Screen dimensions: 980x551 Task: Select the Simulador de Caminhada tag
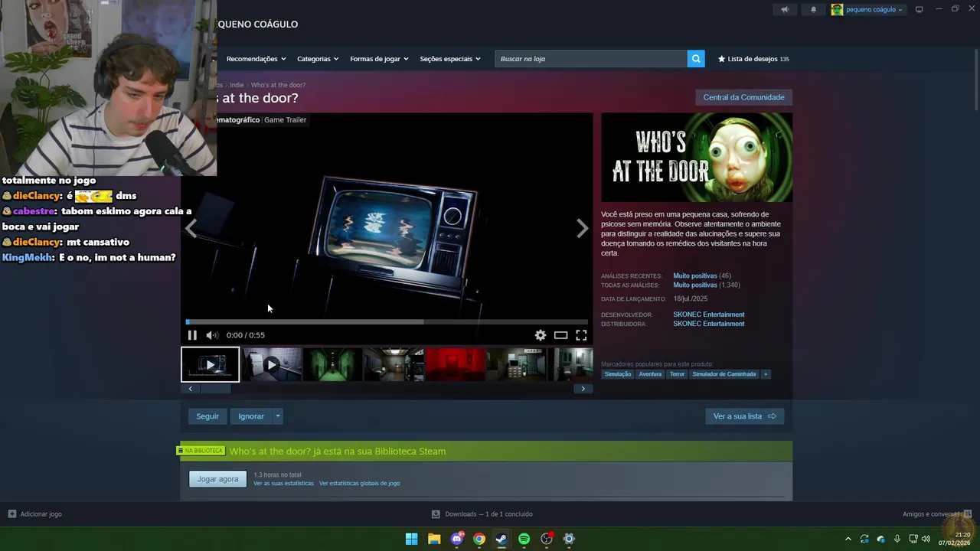724,374
